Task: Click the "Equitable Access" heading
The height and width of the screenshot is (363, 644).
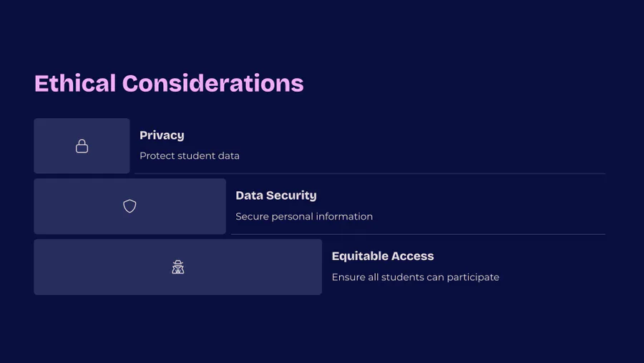Action: [383, 256]
